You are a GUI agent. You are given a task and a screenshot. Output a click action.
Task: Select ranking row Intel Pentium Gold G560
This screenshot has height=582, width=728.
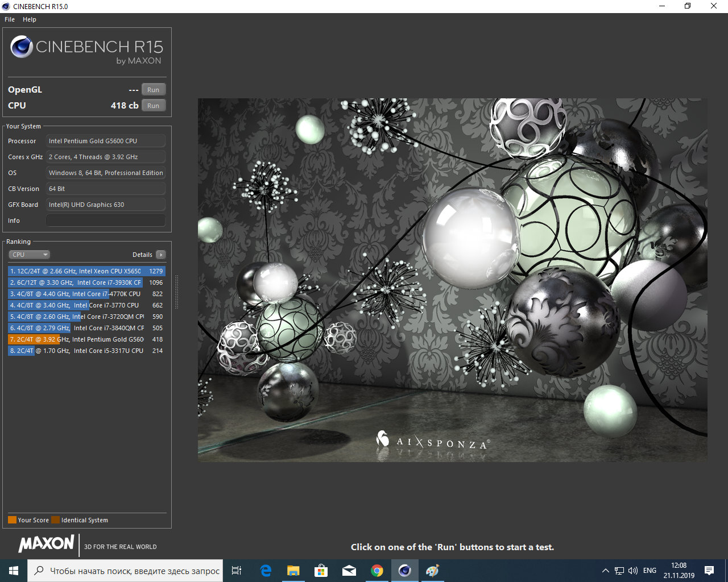86,339
